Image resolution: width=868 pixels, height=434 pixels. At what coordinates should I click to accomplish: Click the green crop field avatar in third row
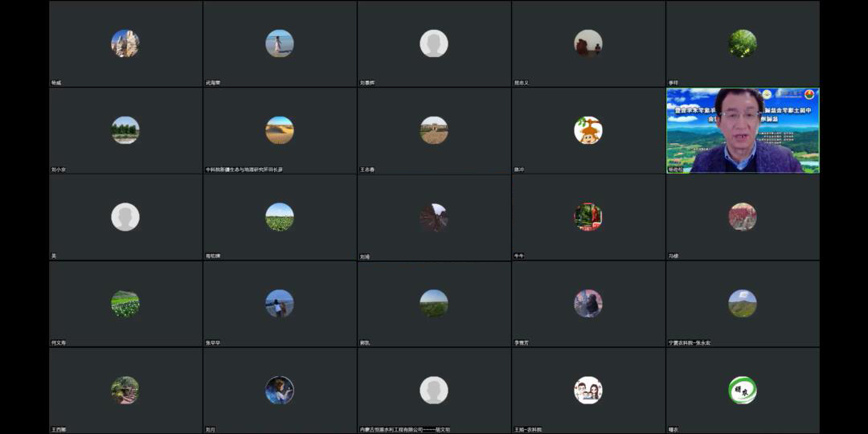pyautogui.click(x=280, y=217)
